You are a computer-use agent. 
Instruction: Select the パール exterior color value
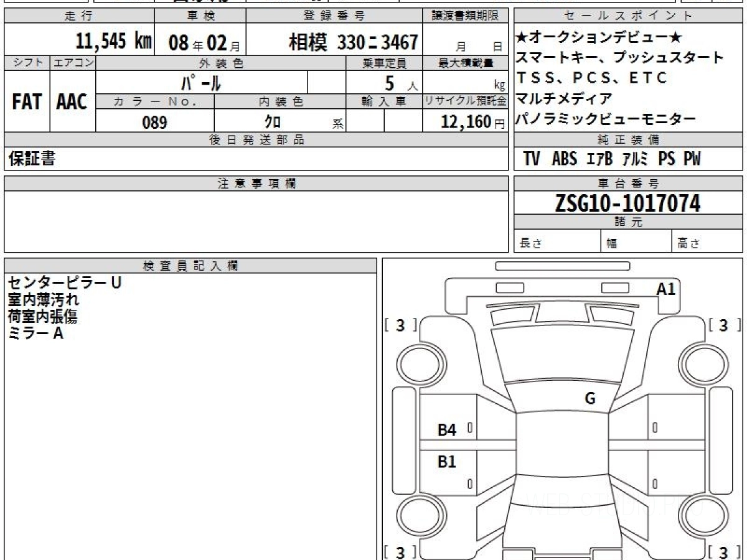(200, 83)
